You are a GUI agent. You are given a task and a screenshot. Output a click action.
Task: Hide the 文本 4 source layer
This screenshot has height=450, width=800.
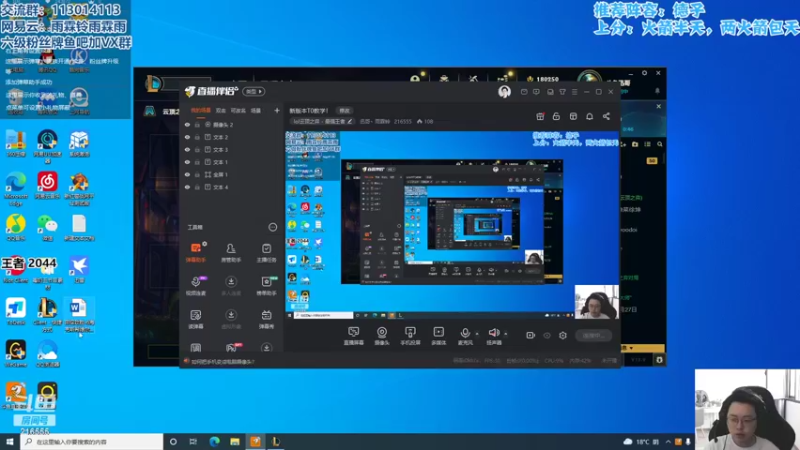pos(187,187)
